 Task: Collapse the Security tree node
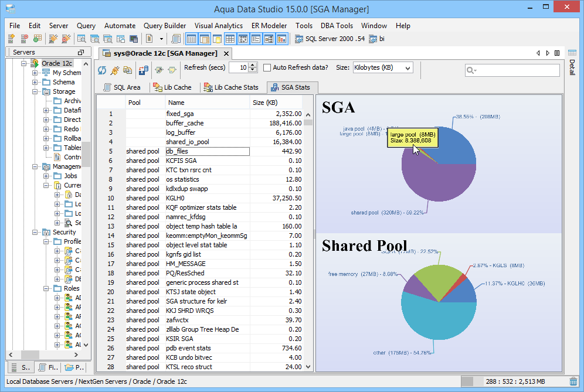tap(35, 232)
